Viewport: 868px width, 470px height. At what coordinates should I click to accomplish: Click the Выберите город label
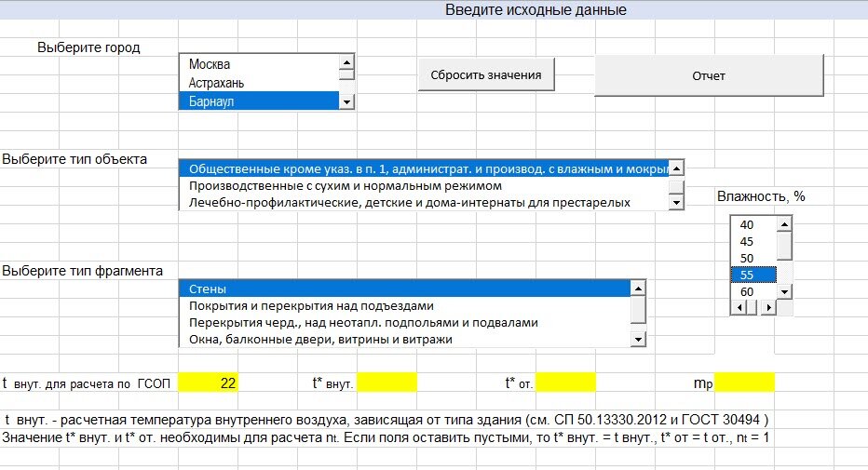pos(88,47)
